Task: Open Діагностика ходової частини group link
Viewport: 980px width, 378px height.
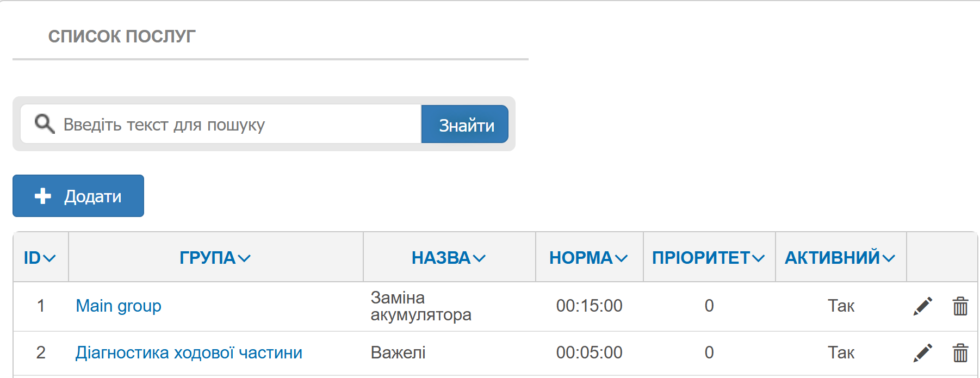Action: (x=189, y=353)
